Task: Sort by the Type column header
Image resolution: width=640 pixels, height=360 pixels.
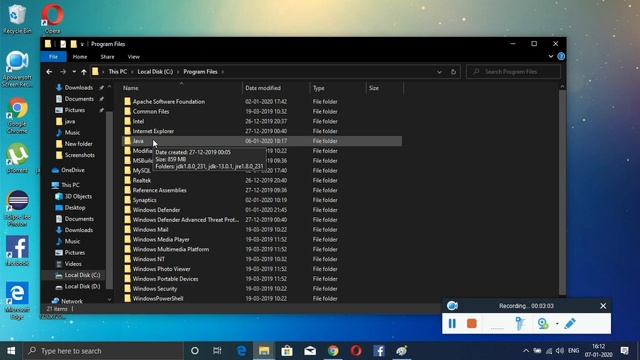Action: (x=338, y=88)
